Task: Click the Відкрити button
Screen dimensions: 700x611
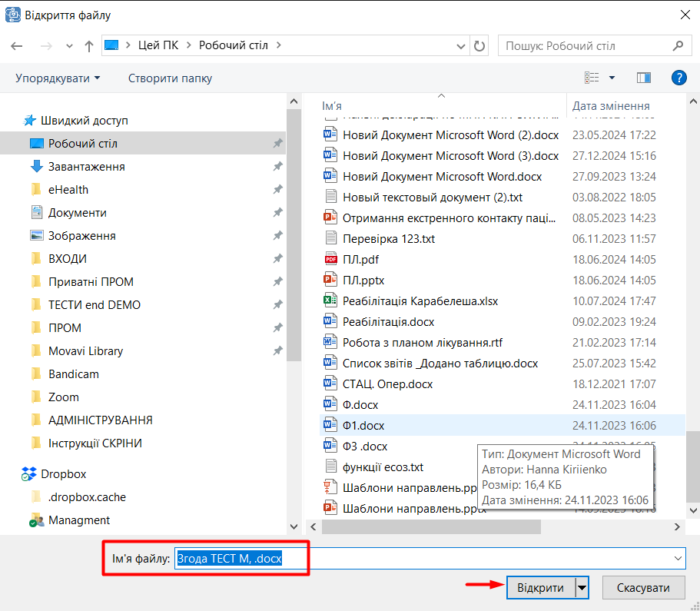Action: pos(541,588)
